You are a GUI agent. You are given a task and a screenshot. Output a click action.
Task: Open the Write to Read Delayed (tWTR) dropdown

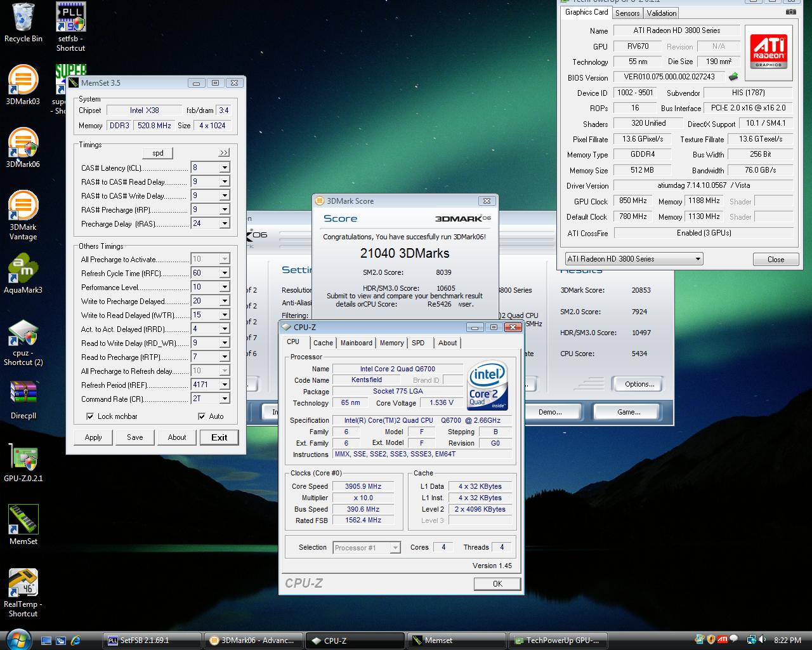(x=224, y=315)
